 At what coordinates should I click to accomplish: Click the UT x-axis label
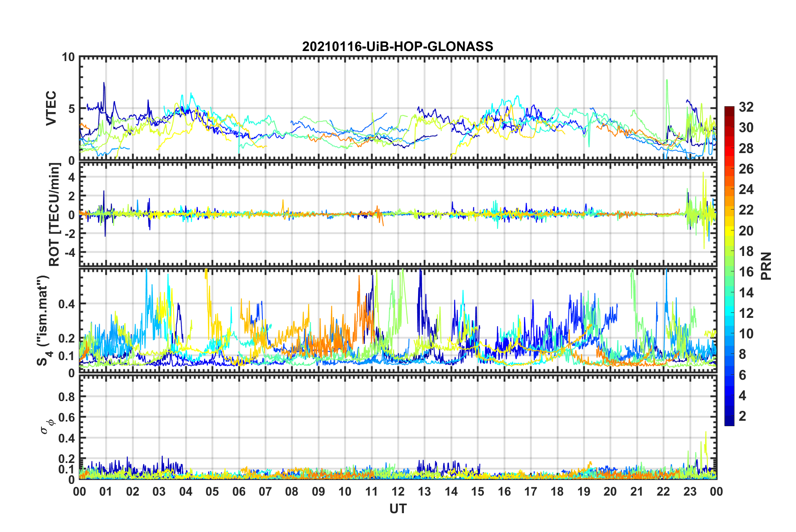pos(398,509)
